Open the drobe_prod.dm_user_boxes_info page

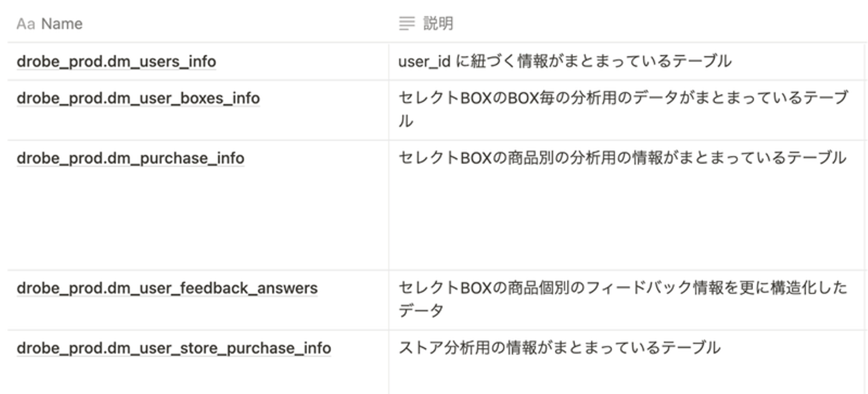coord(138,98)
